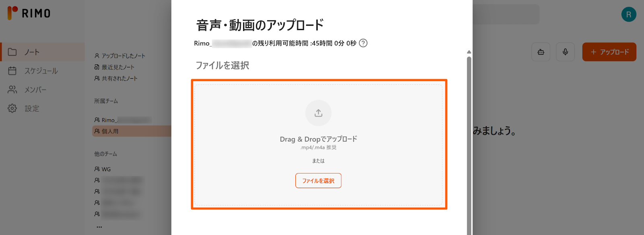Click the upload arrow icon in drop zone
Screen dimensions: 644x235
(318, 113)
